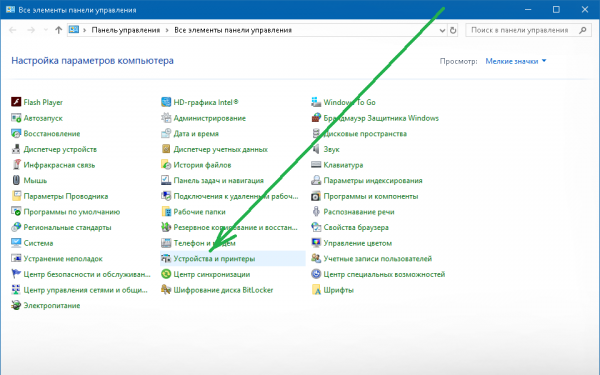The height and width of the screenshot is (375, 600).
Task: Open Панель задач и навигация link
Action: [x=218, y=180]
